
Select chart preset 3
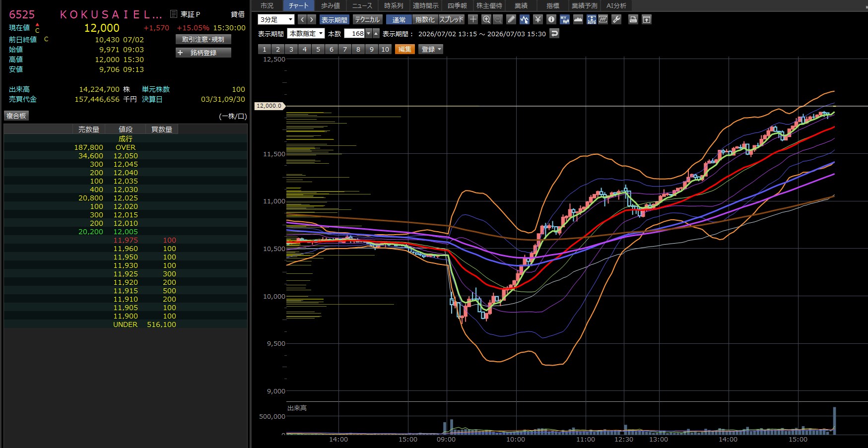point(291,49)
